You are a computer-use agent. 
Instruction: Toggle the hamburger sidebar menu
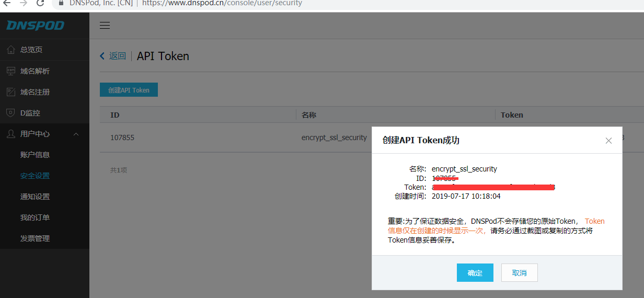(x=105, y=26)
